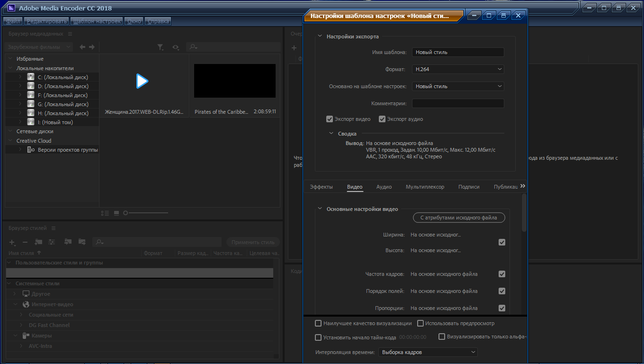Enable Установить начало тайм-кода checkbox

point(318,337)
